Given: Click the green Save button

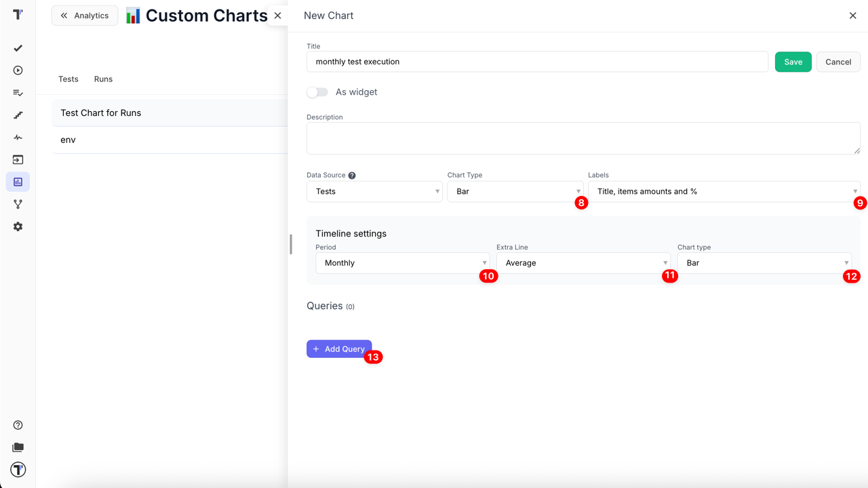Looking at the screenshot, I should [x=793, y=62].
